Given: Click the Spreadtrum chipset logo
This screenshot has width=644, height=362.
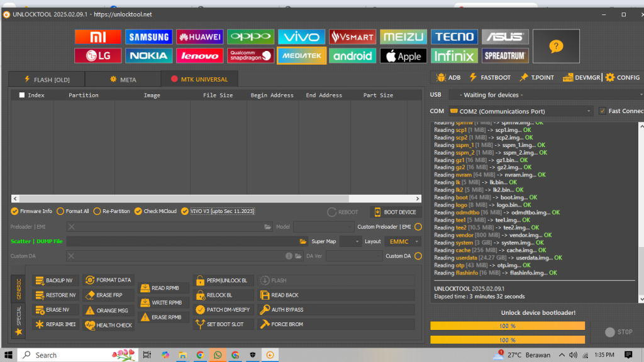Looking at the screenshot, I should click(505, 56).
